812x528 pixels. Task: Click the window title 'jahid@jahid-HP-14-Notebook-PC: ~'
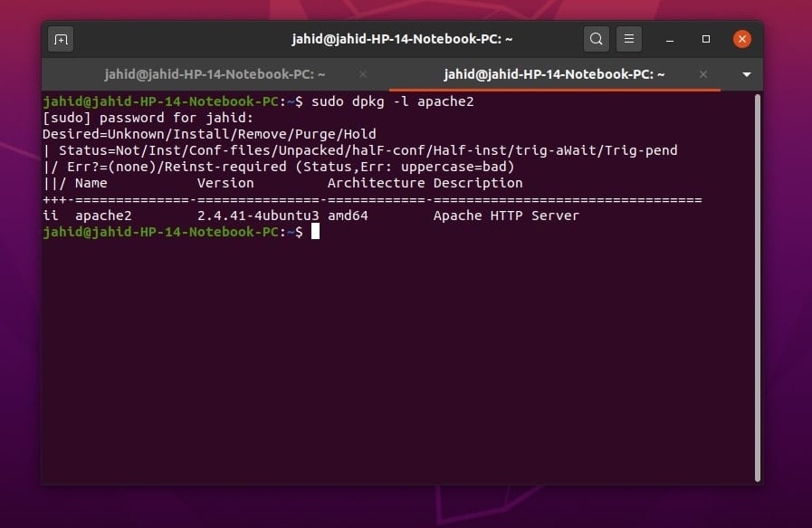402,39
